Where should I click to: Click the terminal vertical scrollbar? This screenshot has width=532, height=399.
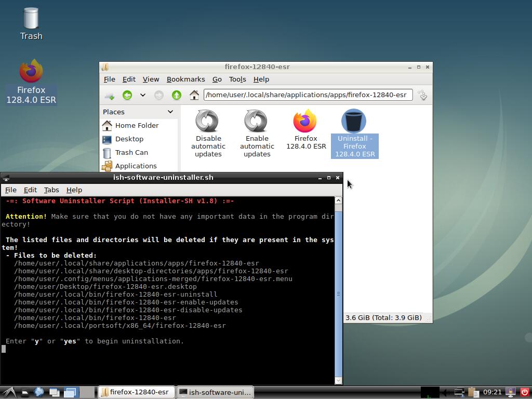[338, 294]
